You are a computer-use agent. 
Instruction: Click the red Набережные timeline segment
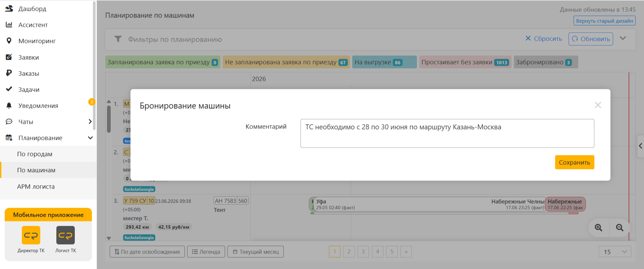(x=566, y=204)
